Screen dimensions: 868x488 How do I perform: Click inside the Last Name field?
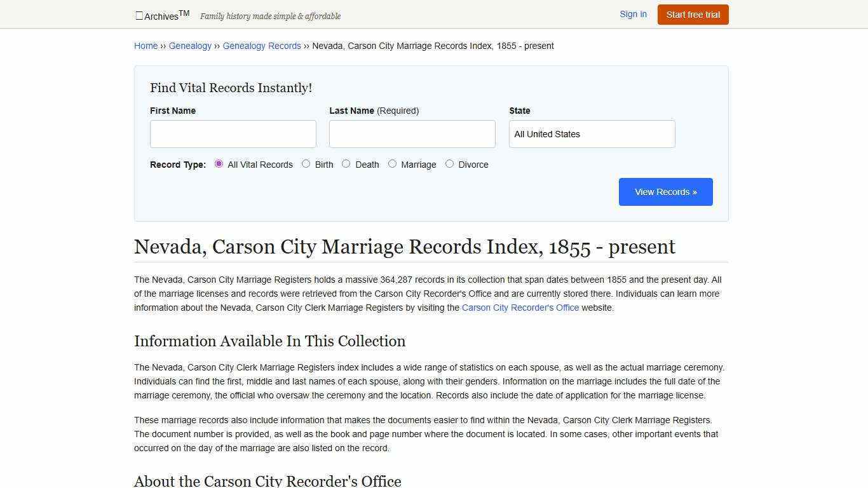412,133
